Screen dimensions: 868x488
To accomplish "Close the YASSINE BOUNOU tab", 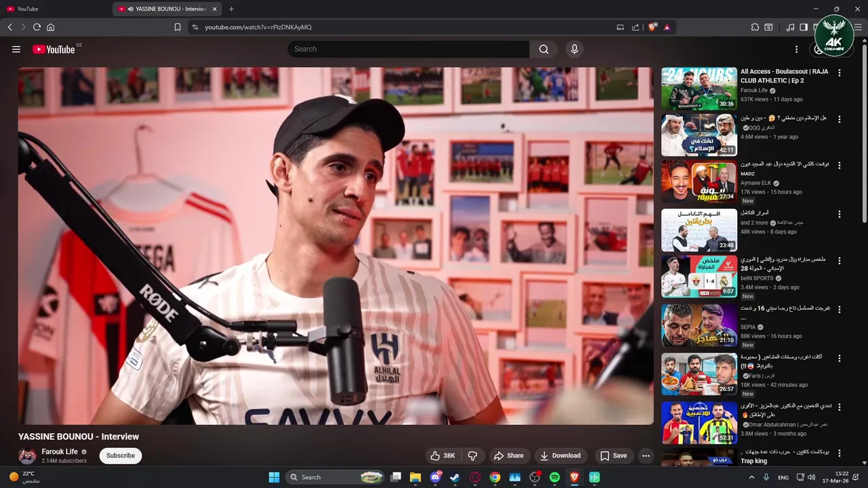I will pyautogui.click(x=215, y=9).
